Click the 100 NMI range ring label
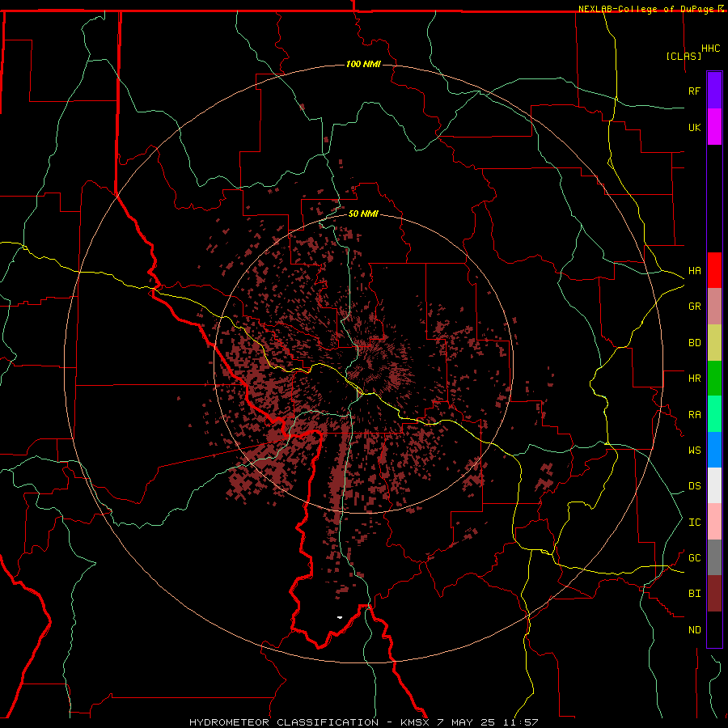The height and width of the screenshot is (728, 728). 363,64
